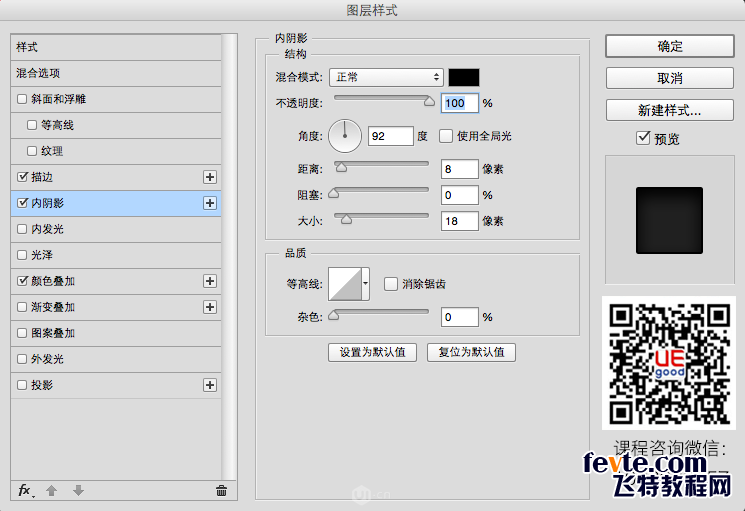Image resolution: width=745 pixels, height=511 pixels.
Task: Open the black shadow color swatch
Action: [464, 77]
